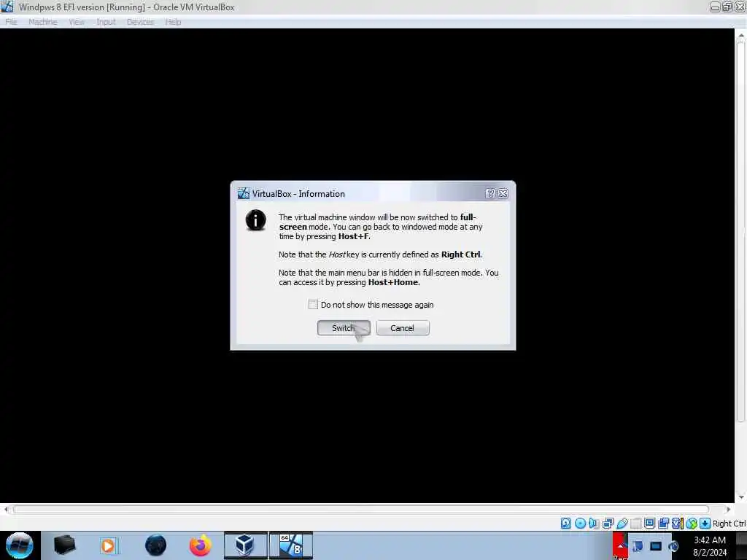Click the VirtualBox icon in the main title bar

[7, 7]
